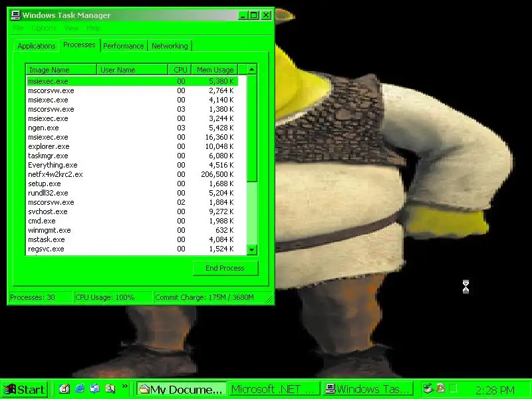
Task: Maximize the Windows Task Manager window
Action: [254, 15]
